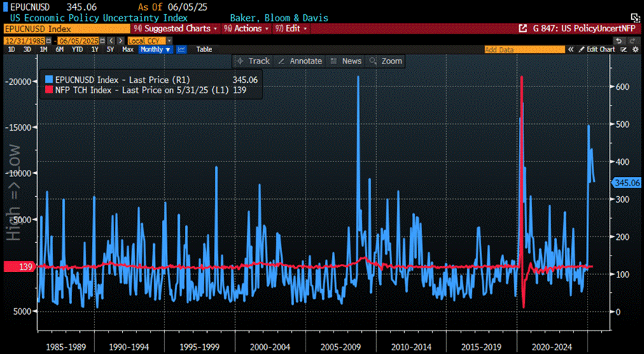The height and width of the screenshot is (354, 644).
Task: Open chart settings gear
Action: coord(635,49)
